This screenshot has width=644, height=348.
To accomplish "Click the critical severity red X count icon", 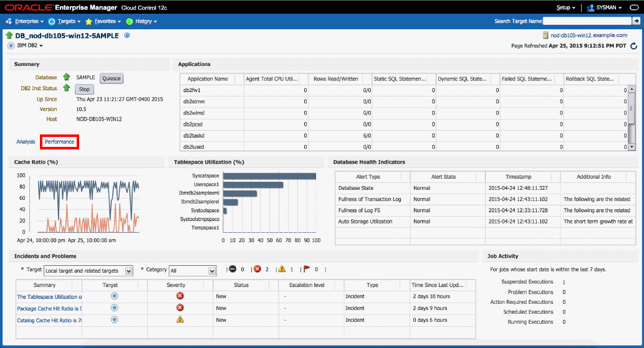I will point(257,270).
